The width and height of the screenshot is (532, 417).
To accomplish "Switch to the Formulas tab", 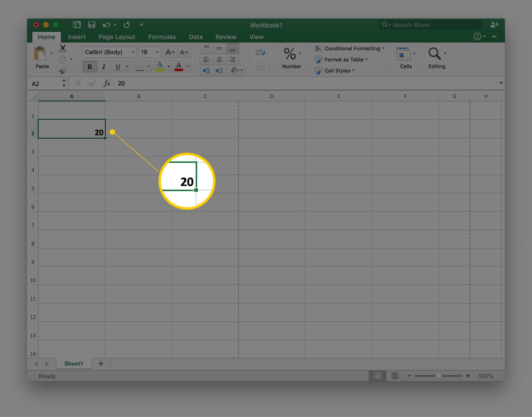I will point(162,37).
